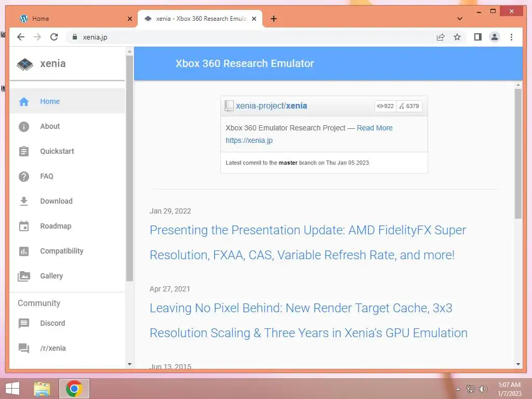Click the xenia.jp address bar
532x399 pixels.
click(x=251, y=37)
